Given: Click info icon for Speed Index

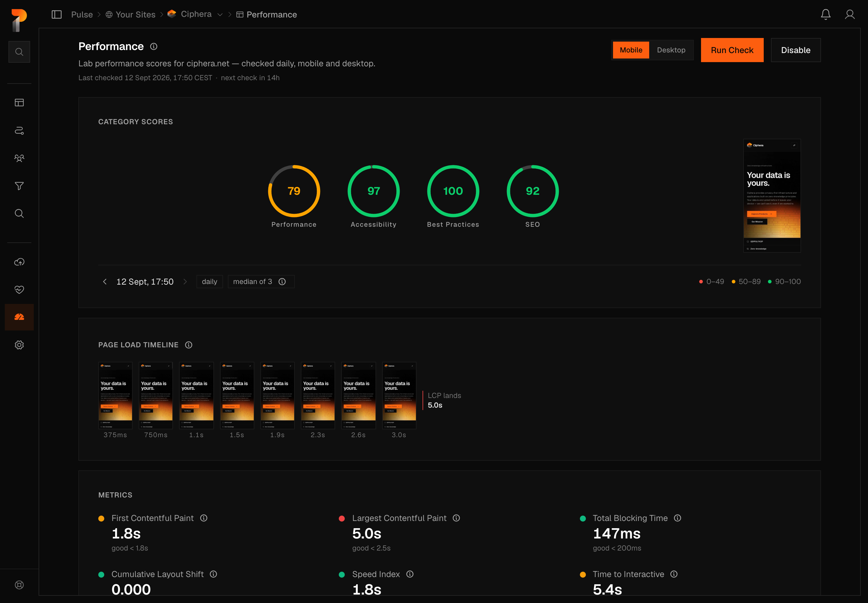Looking at the screenshot, I should [410, 574].
